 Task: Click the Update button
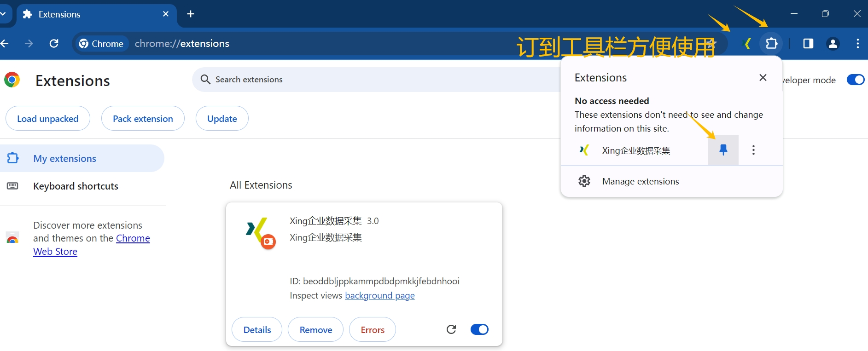click(222, 119)
